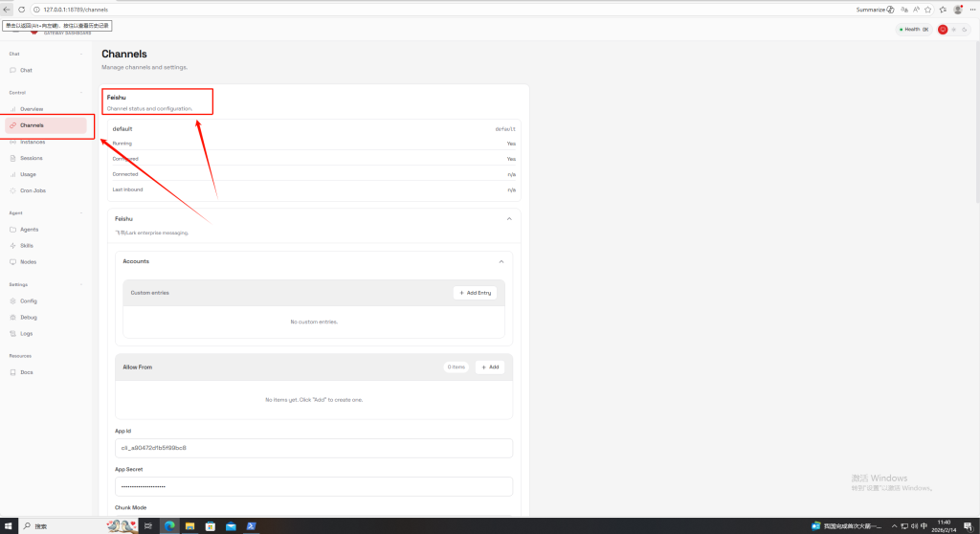The image size is (980, 534).
Task: Collapse the Control sidebar group
Action: tap(81, 93)
